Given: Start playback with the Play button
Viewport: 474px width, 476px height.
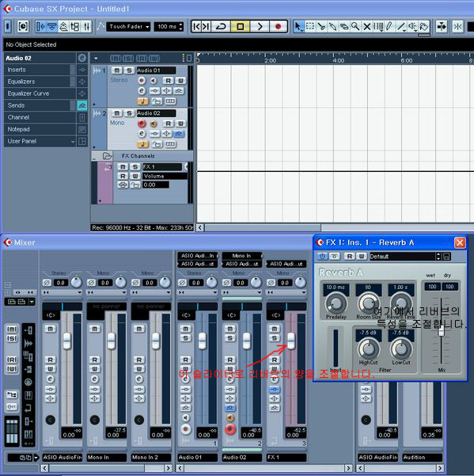Looking at the screenshot, I should pyautogui.click(x=260, y=27).
